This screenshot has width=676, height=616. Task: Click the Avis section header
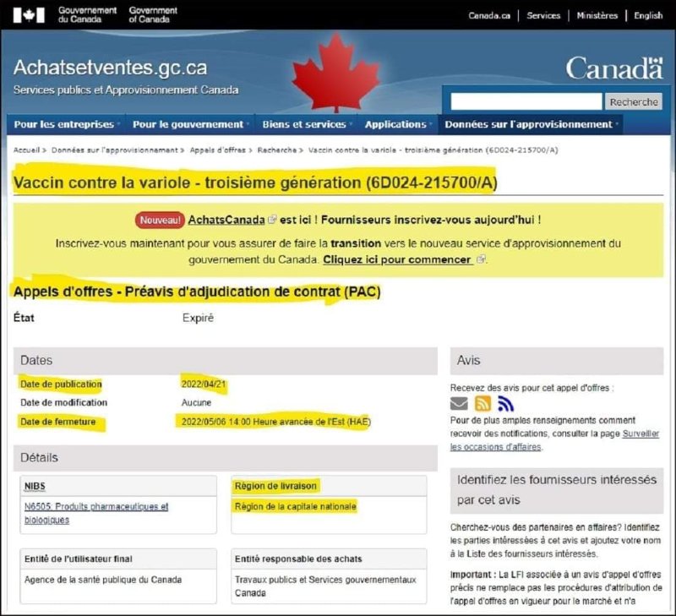[x=557, y=360]
